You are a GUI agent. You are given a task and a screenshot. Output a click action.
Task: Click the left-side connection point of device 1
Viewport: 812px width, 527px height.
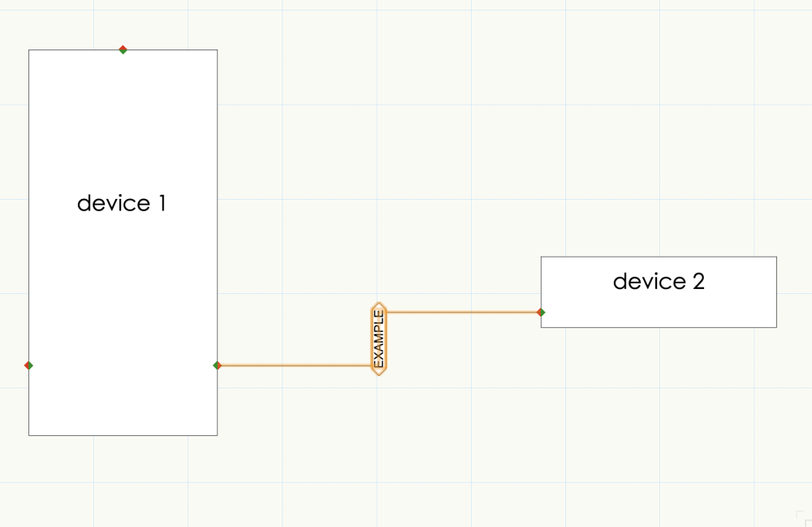coord(28,365)
